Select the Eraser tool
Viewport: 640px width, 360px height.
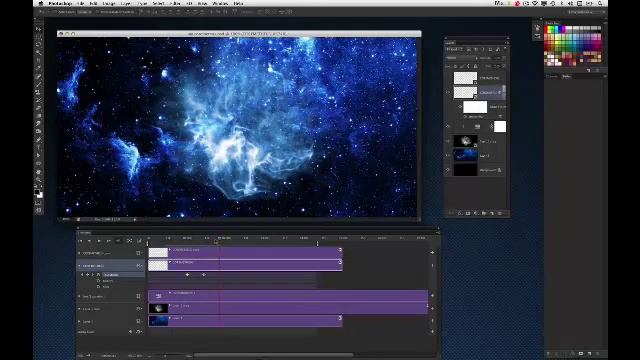(x=39, y=108)
